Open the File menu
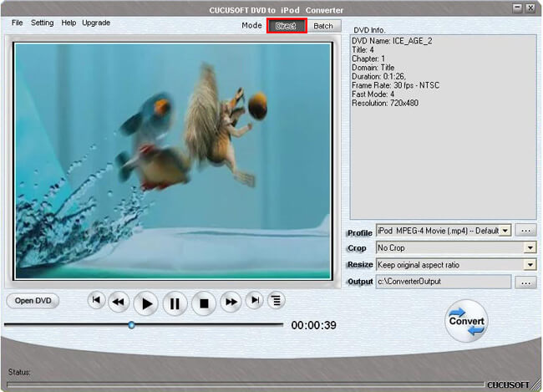Image resolution: width=543 pixels, height=392 pixels. [18, 23]
